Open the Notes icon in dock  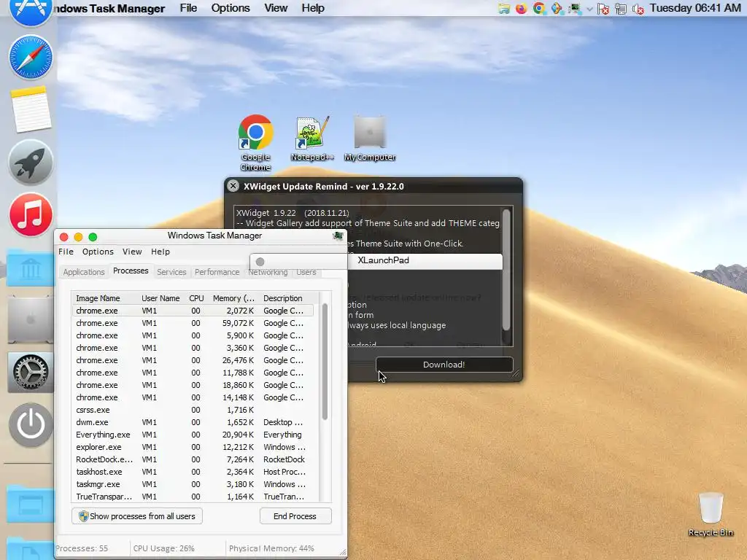coord(31,109)
